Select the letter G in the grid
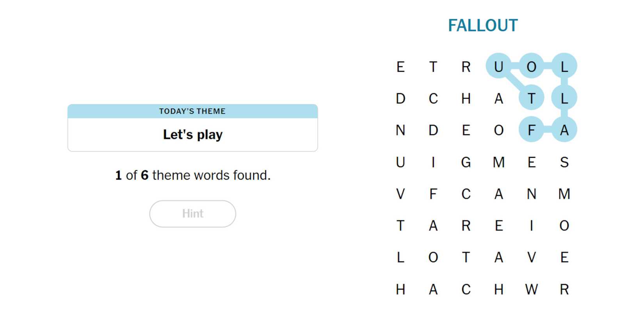 click(466, 162)
